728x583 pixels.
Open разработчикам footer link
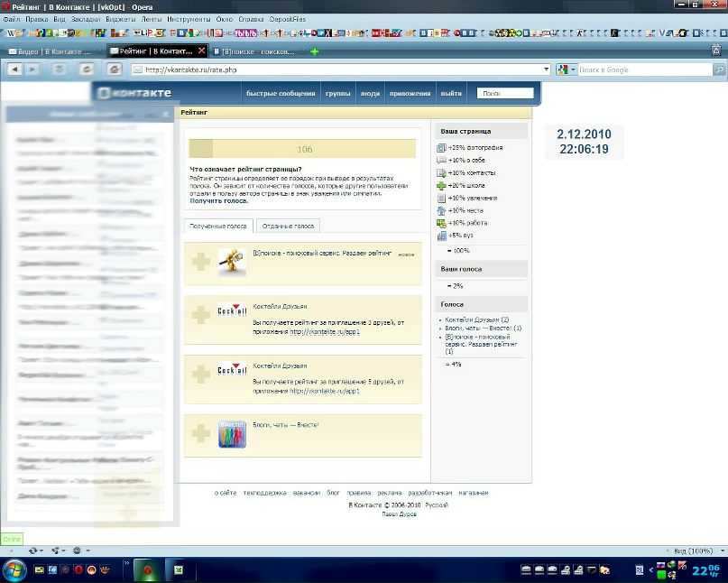tap(430, 493)
